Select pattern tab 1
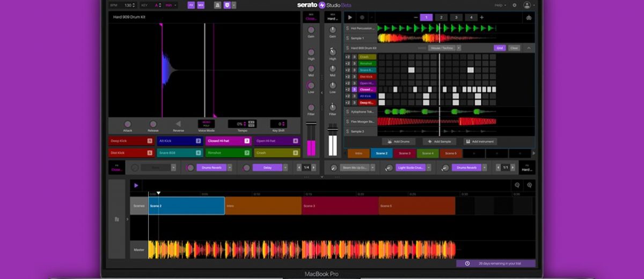 click(x=426, y=17)
